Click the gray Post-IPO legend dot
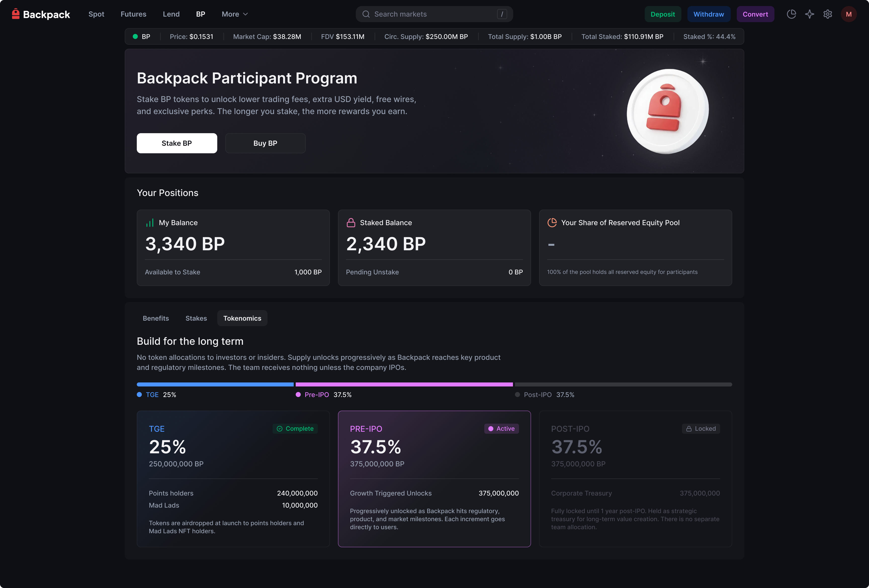The image size is (869, 588). click(x=517, y=395)
